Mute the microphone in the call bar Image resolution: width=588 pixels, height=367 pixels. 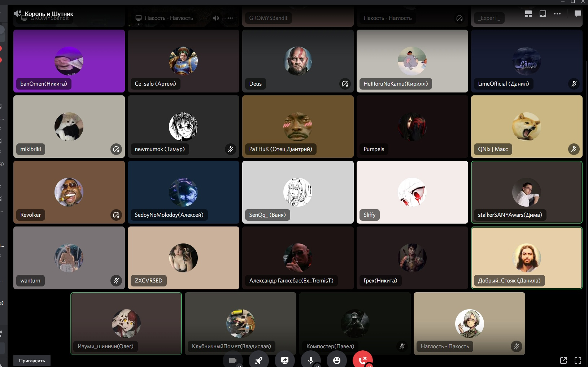click(x=310, y=360)
